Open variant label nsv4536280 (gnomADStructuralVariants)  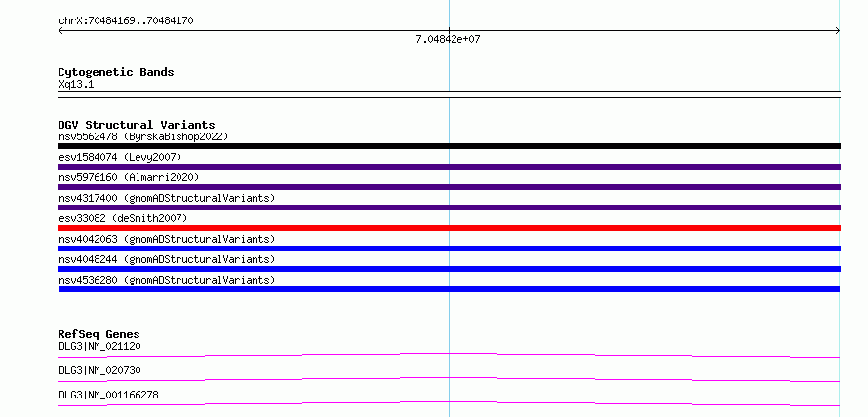(167, 280)
